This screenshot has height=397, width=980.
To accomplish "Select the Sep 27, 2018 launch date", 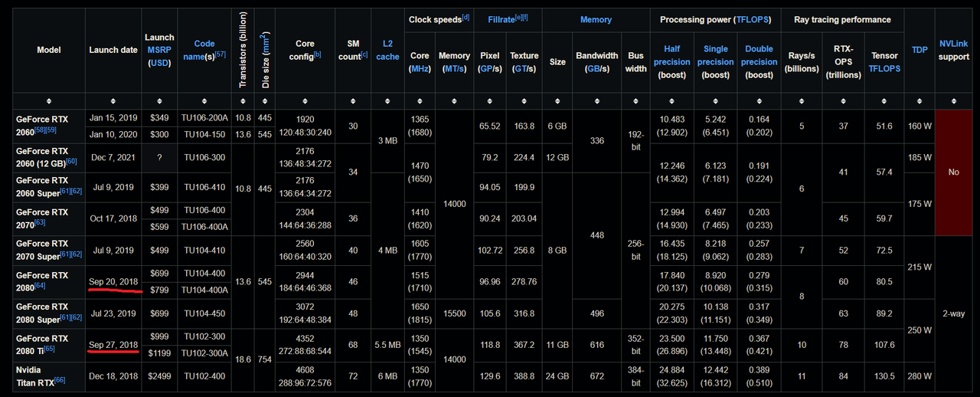I will [x=113, y=345].
